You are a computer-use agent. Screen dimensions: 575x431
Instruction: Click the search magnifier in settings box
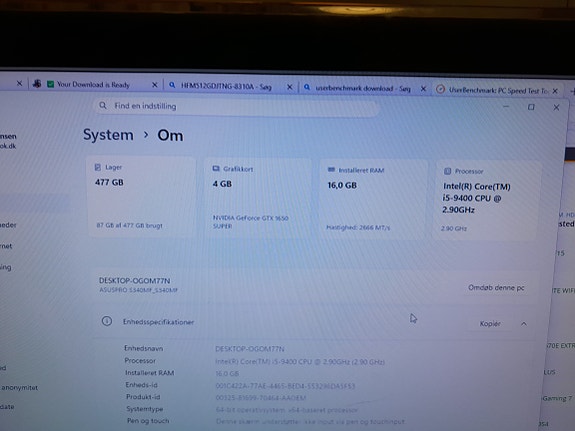point(103,106)
